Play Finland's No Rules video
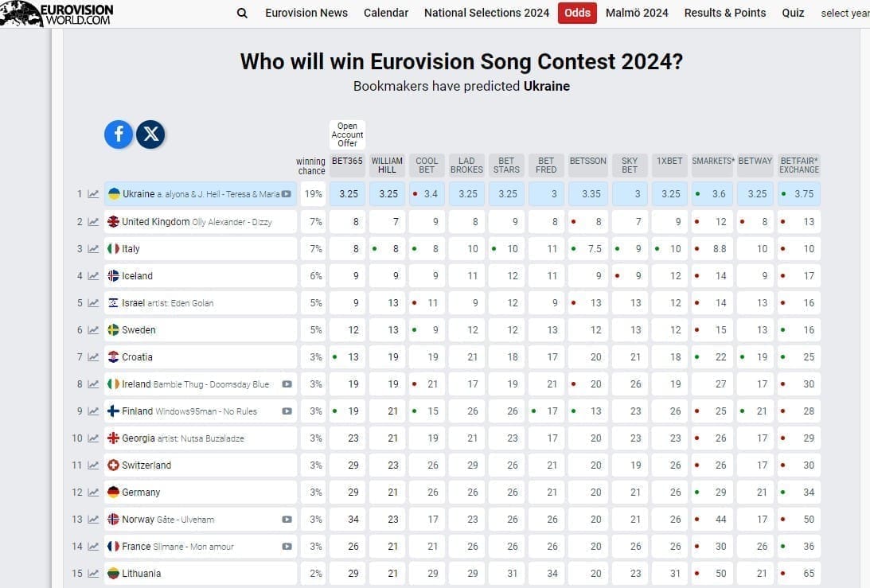The width and height of the screenshot is (870, 588). (x=287, y=411)
